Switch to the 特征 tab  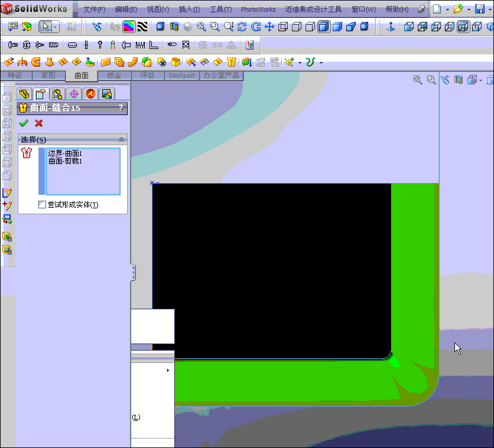[x=15, y=76]
